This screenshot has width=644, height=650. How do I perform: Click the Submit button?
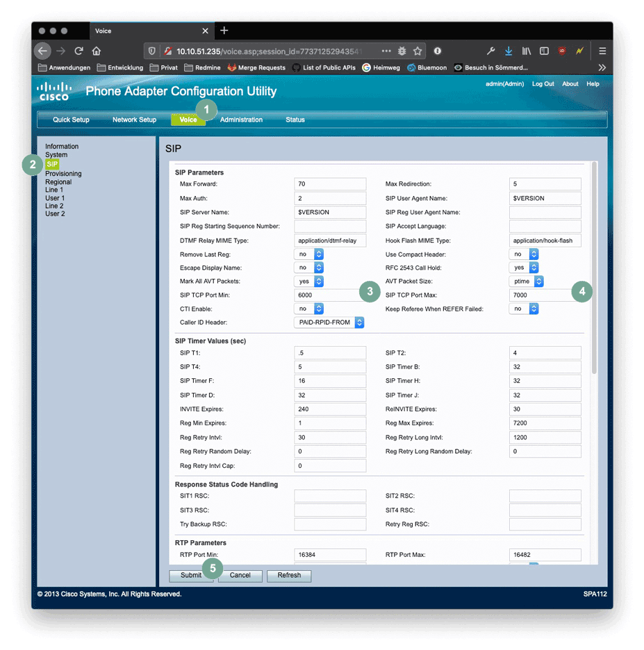[191, 576]
